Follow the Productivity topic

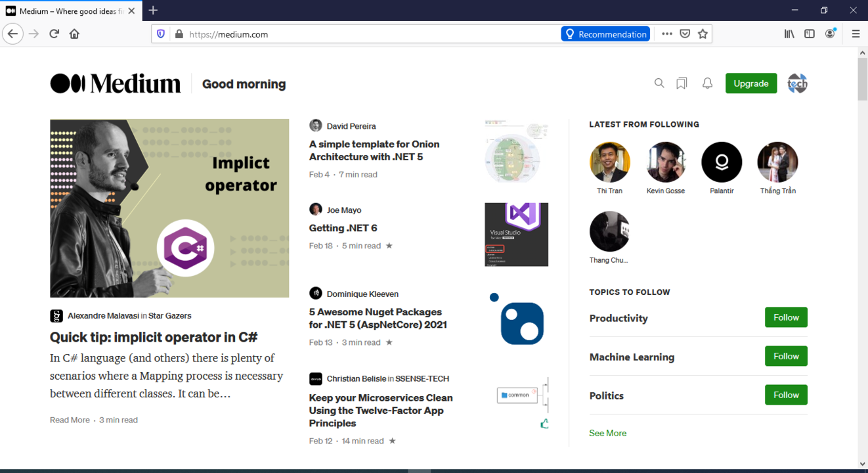point(785,317)
